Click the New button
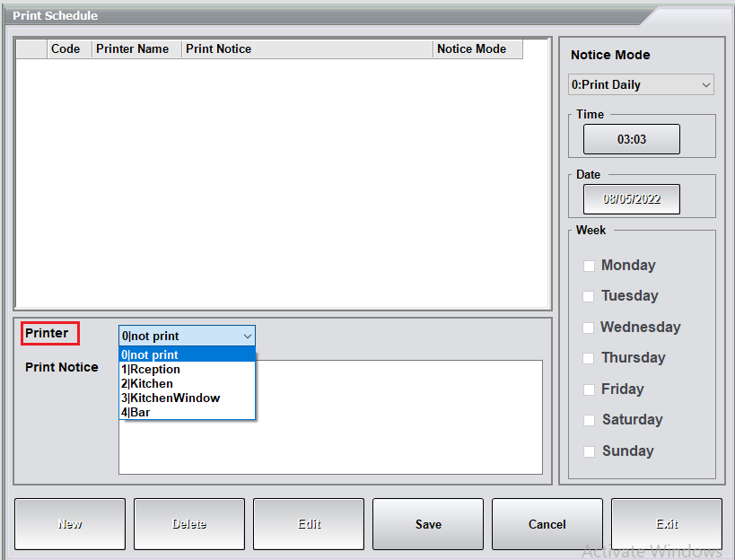735x560 pixels. pyautogui.click(x=70, y=524)
